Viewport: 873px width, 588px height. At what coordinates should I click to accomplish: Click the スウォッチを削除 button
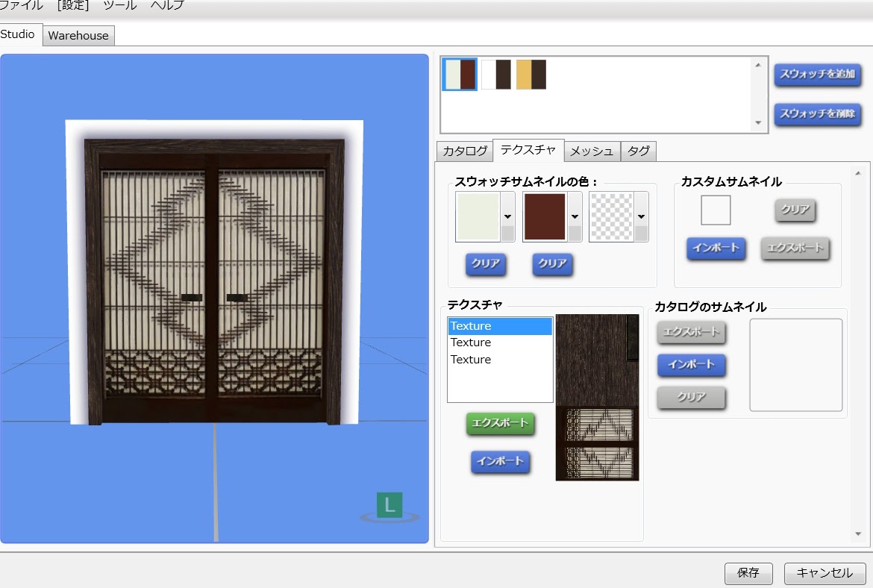coord(818,114)
